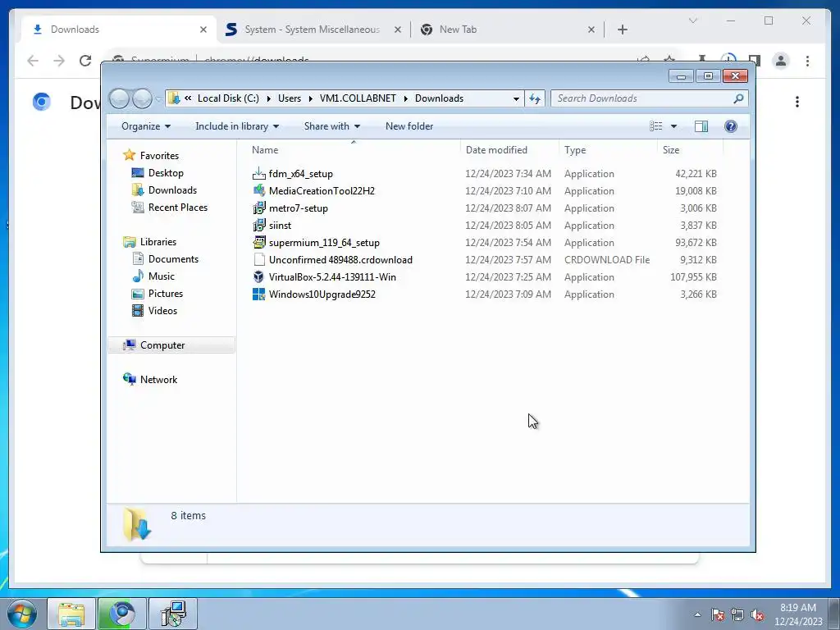Select the supermium_119_64_setup file icon
Viewport: 840px width, 630px height.
258,242
